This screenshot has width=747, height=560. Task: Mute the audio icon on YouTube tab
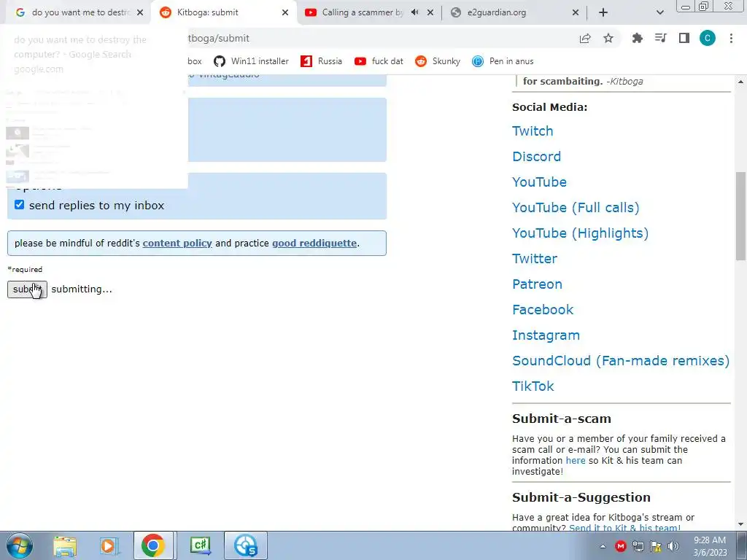point(415,12)
